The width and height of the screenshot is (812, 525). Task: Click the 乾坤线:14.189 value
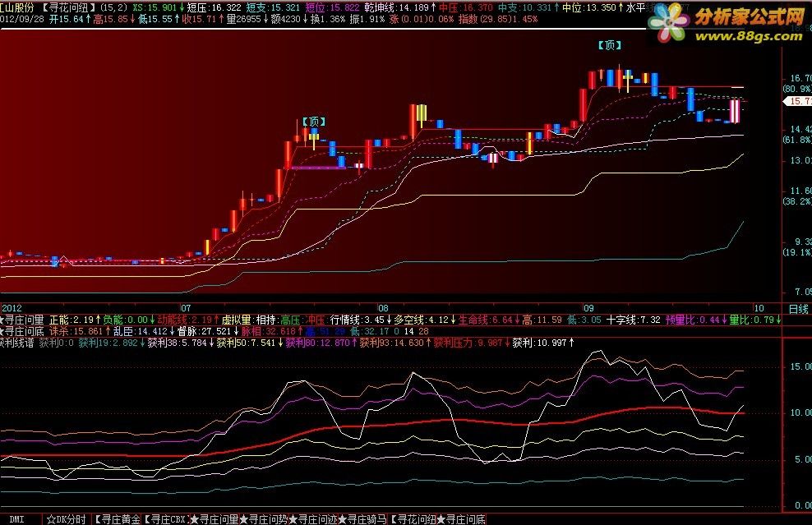coord(399,7)
